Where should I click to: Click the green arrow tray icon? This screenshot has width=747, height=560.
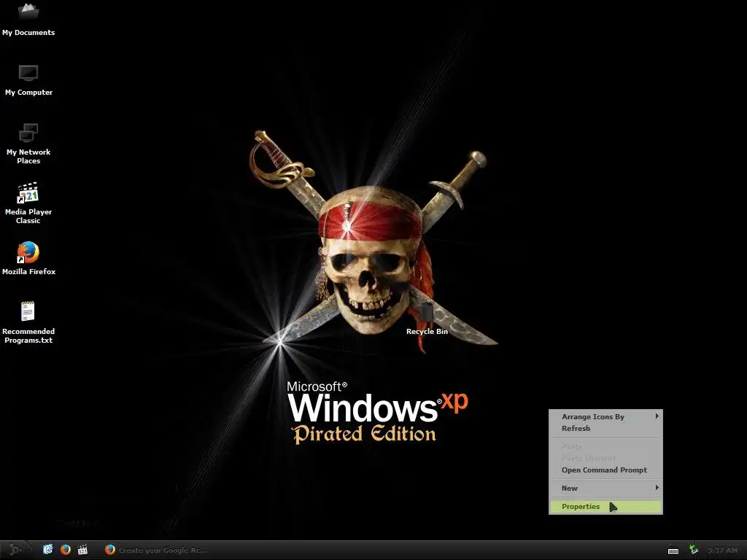[694, 550]
